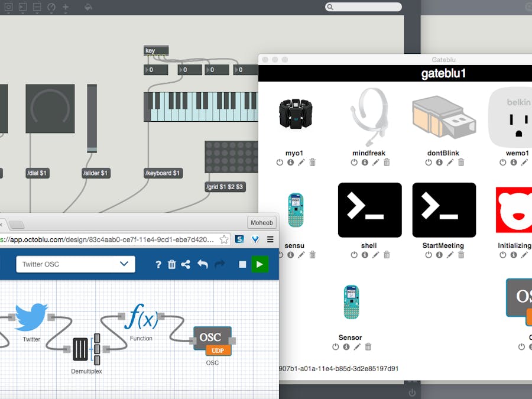
Task: Open Chrome hamburger menu
Action: pyautogui.click(x=270, y=239)
